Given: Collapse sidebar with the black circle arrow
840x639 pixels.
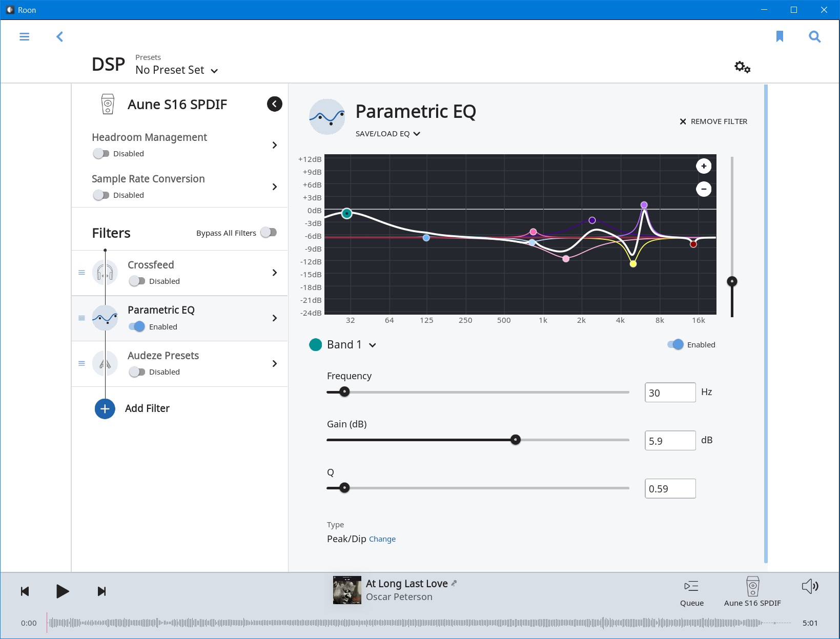Looking at the screenshot, I should click(275, 104).
